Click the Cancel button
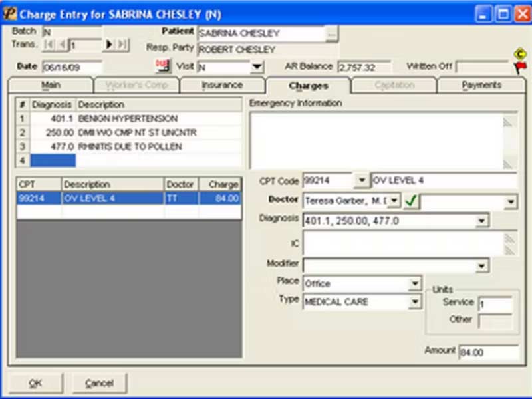The image size is (532, 399). tap(99, 384)
